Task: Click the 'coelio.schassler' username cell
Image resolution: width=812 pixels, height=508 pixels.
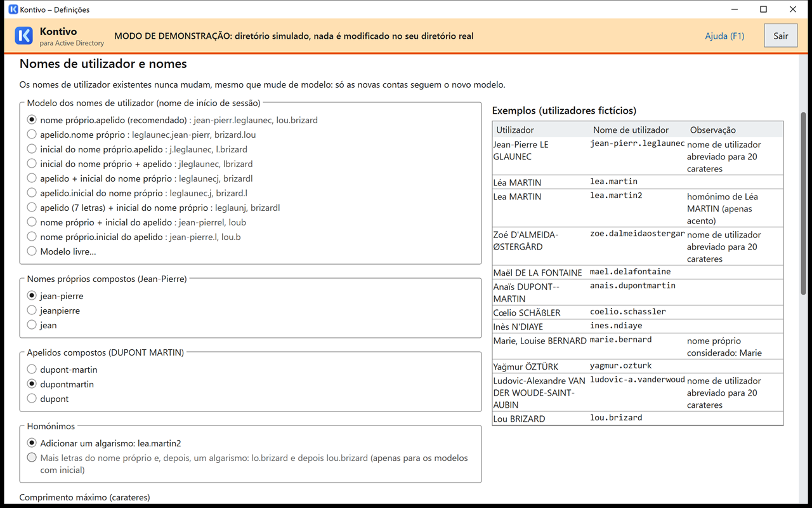Action: (638, 312)
